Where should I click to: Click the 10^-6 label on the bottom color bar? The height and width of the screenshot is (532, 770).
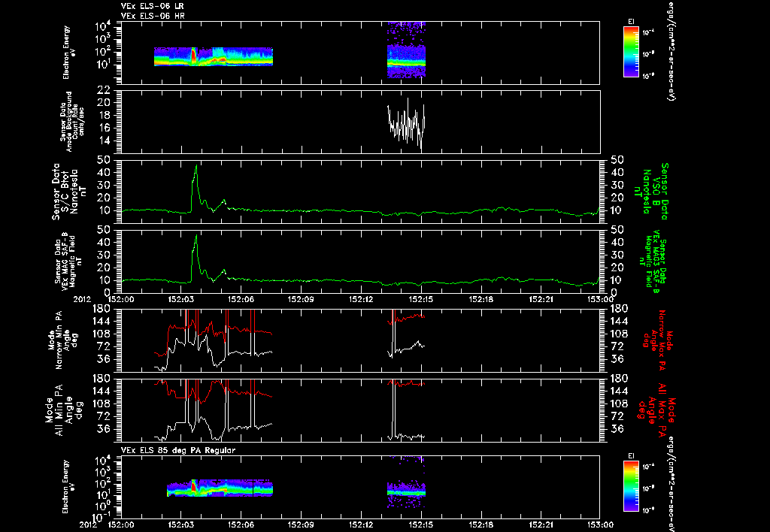click(649, 509)
